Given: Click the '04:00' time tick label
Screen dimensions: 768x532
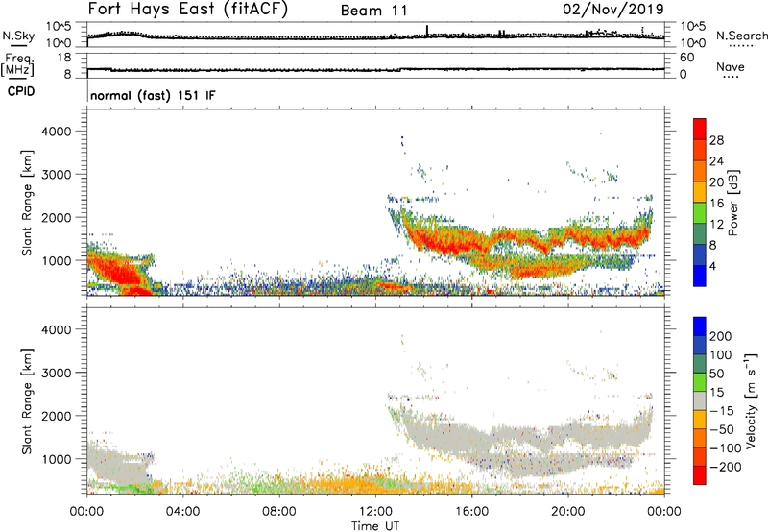Looking at the screenshot, I should click(182, 512).
